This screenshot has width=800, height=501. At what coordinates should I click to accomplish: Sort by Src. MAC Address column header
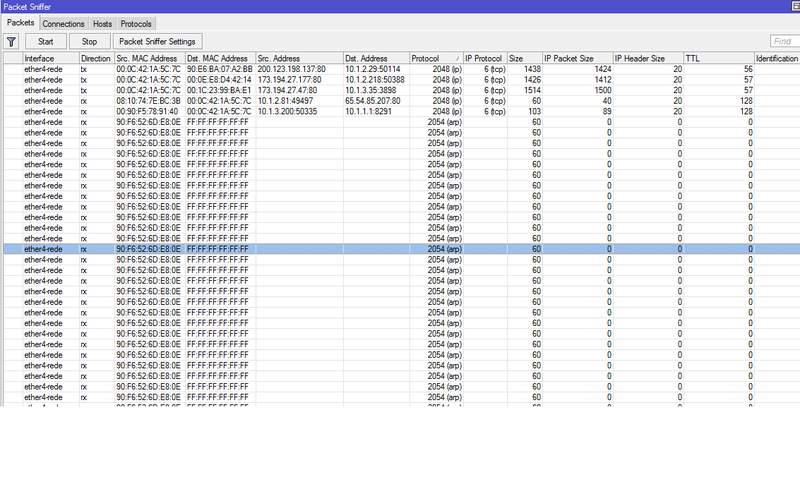[149, 58]
